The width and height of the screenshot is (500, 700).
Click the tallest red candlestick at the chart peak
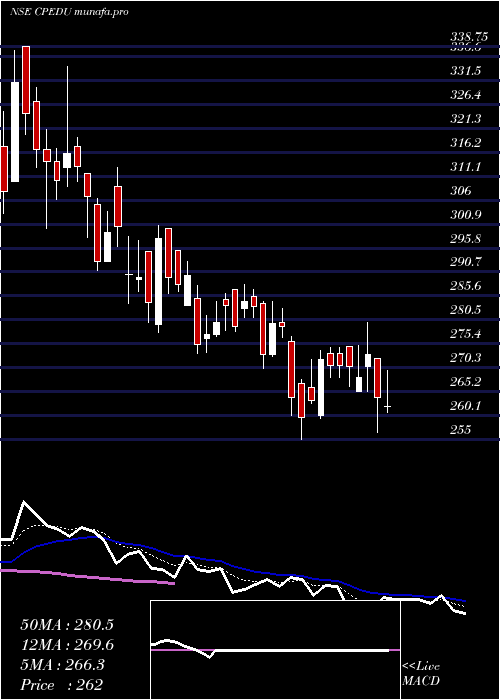[26, 79]
